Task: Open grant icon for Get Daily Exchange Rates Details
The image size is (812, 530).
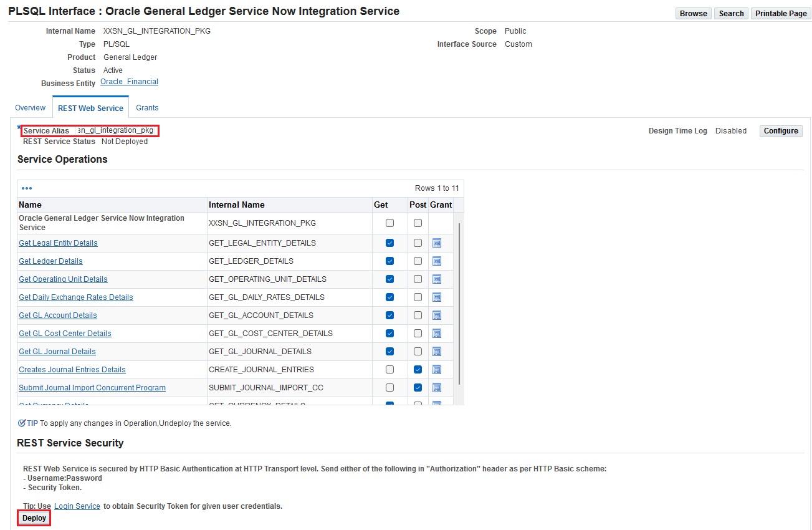Action: pos(437,297)
